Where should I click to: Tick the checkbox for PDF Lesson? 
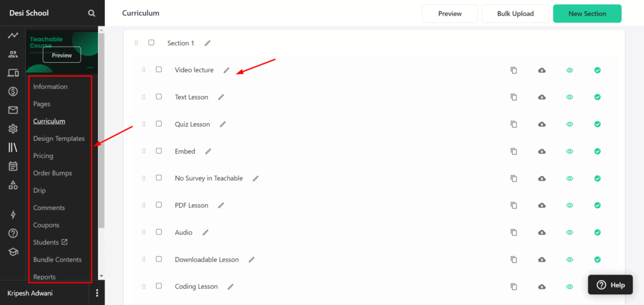pos(158,205)
